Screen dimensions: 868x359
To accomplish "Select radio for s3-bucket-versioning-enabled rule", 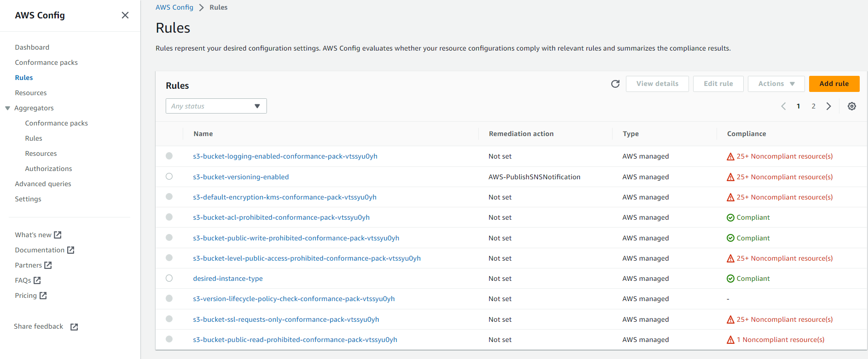I will click(169, 177).
